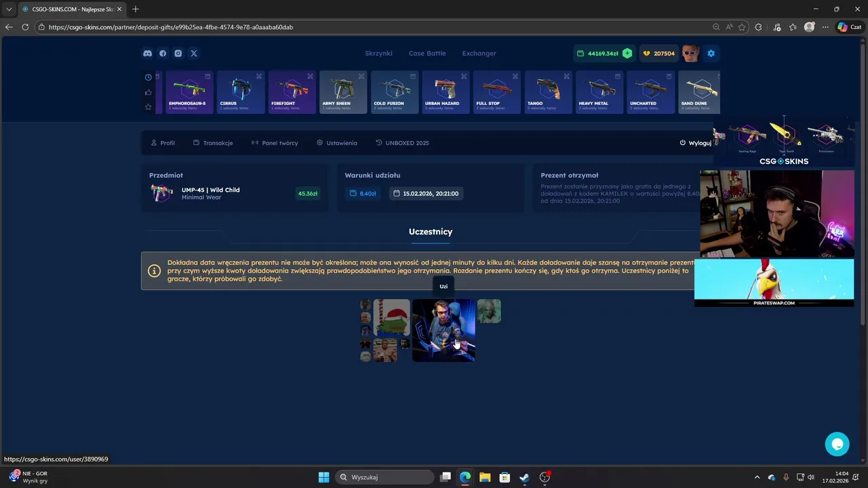
Task: Go back with browser back arrow
Action: point(9,27)
